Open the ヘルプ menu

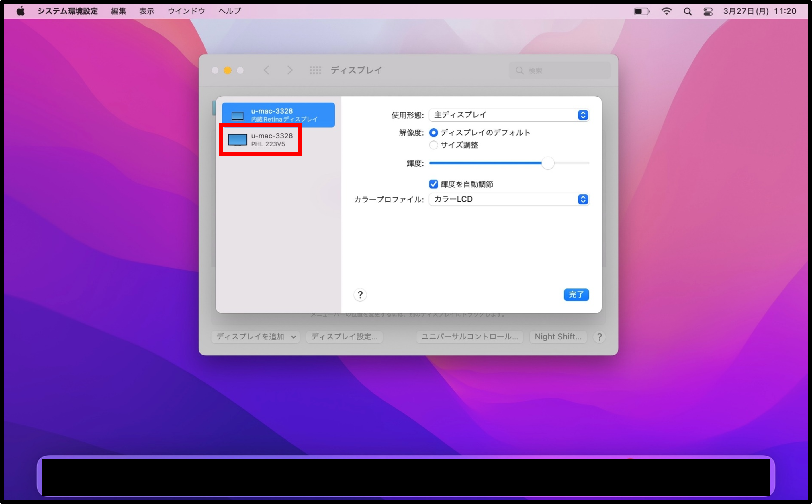[230, 11]
